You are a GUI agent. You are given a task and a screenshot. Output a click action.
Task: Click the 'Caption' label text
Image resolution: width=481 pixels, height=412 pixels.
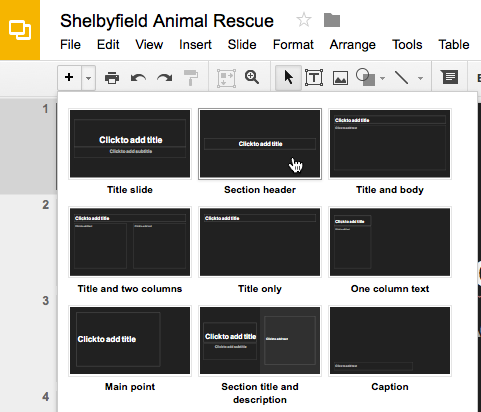[390, 387]
